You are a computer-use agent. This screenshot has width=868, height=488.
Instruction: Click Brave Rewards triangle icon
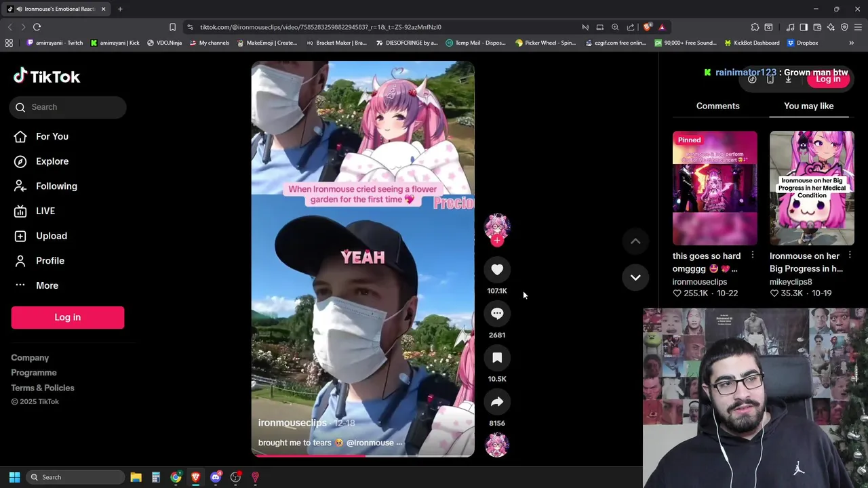tap(662, 27)
